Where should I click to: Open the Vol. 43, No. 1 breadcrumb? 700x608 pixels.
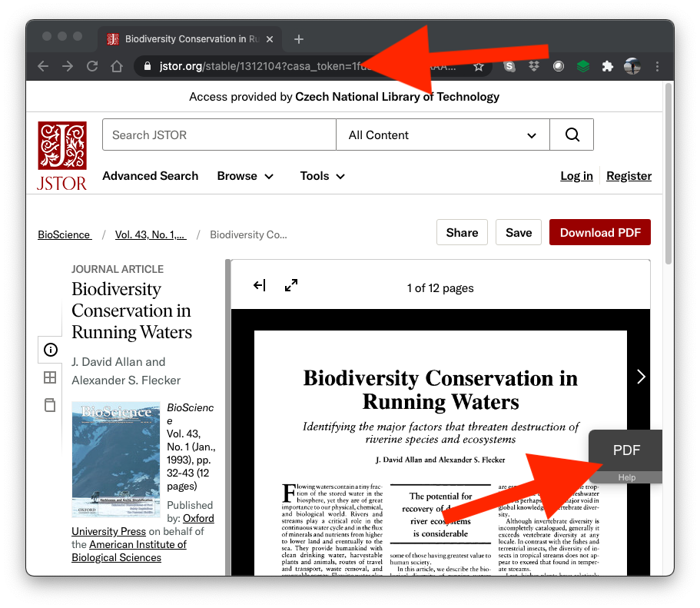pos(151,234)
